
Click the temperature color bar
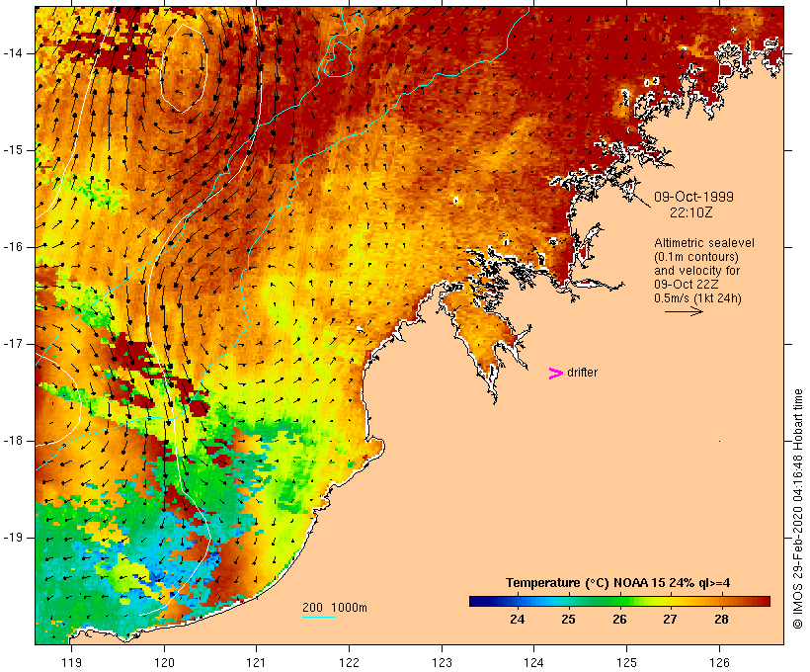point(619,601)
